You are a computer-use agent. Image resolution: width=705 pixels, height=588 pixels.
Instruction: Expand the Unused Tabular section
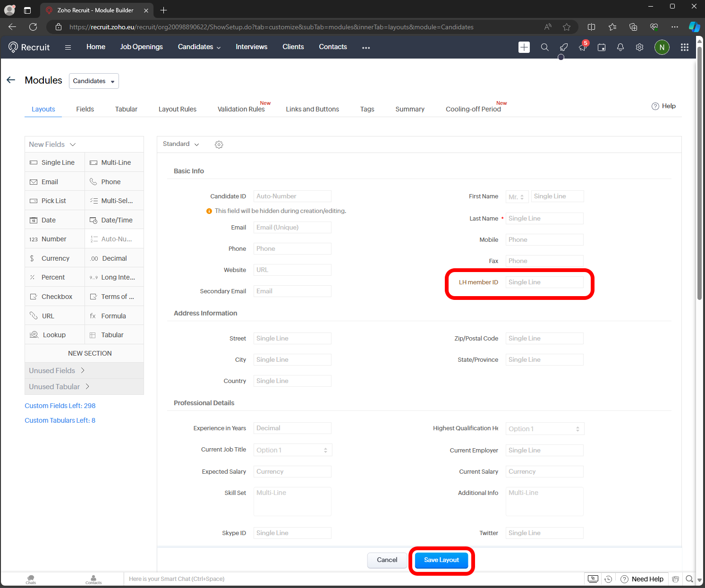(59, 387)
